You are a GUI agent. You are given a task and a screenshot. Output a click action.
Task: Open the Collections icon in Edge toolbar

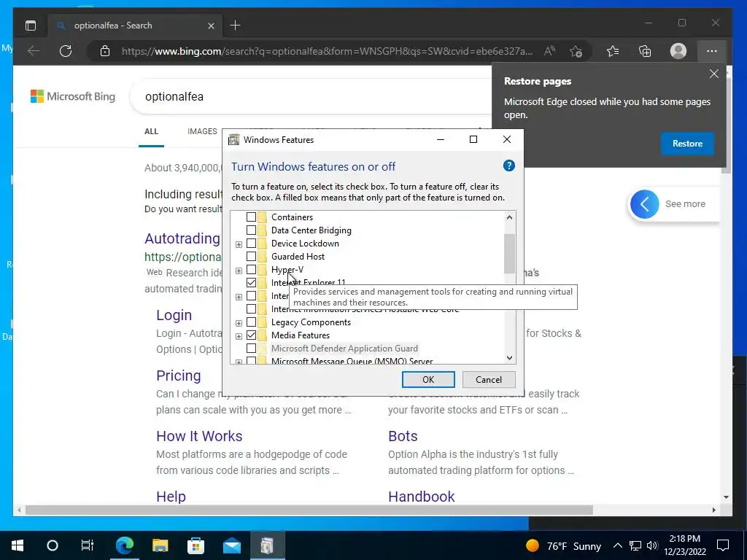[x=645, y=51]
